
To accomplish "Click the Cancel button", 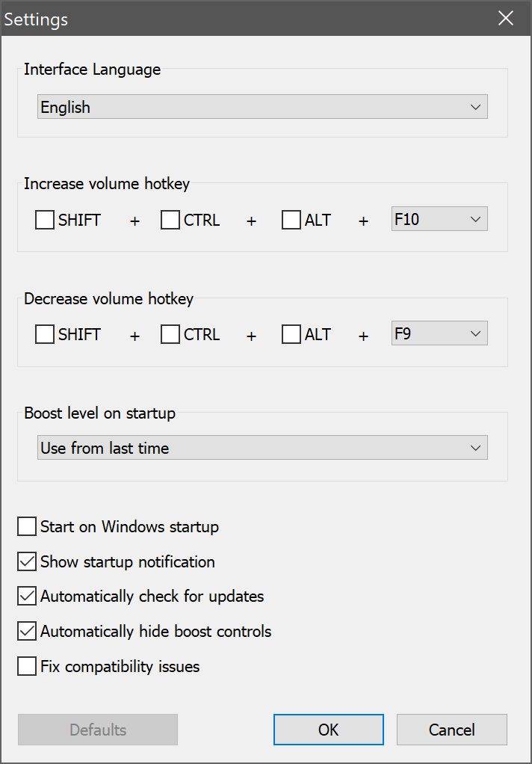I will [x=451, y=730].
